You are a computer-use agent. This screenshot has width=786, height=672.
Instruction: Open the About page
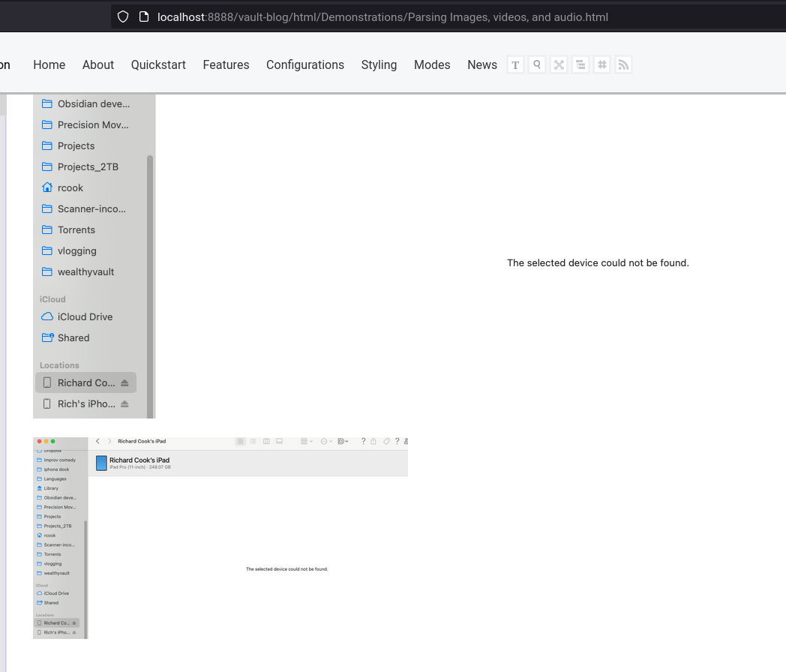pos(97,65)
